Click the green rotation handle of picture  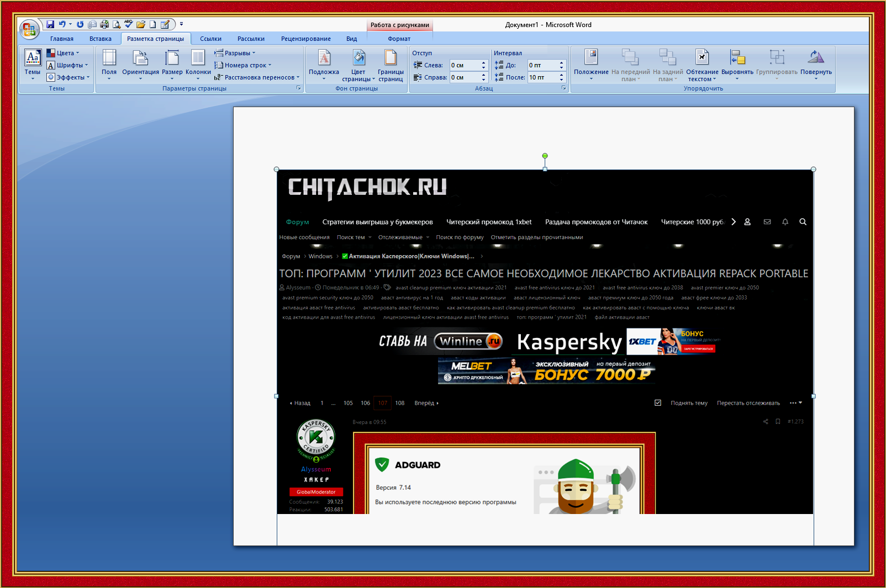click(545, 156)
